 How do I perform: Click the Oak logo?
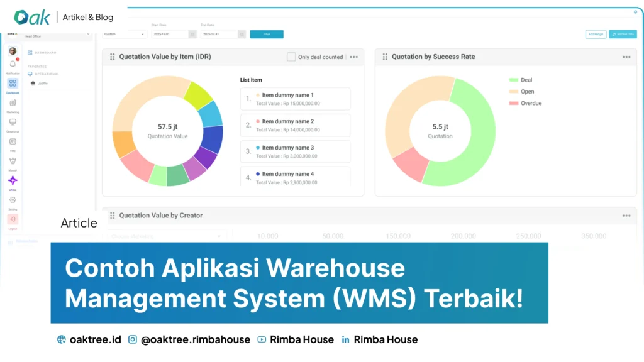click(32, 17)
